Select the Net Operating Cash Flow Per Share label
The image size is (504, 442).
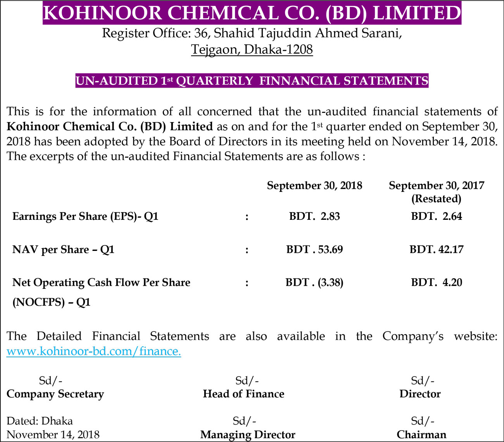point(101,283)
